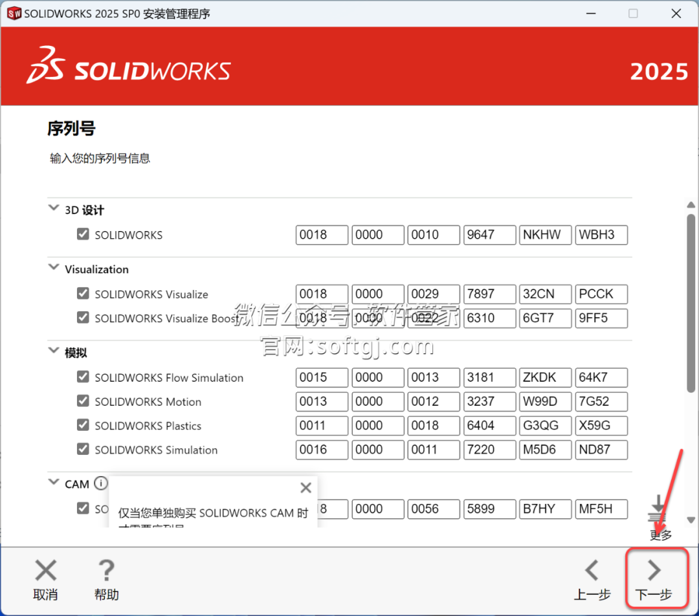The height and width of the screenshot is (616, 699).
Task: Click CAM serial field MF5H
Action: (601, 509)
